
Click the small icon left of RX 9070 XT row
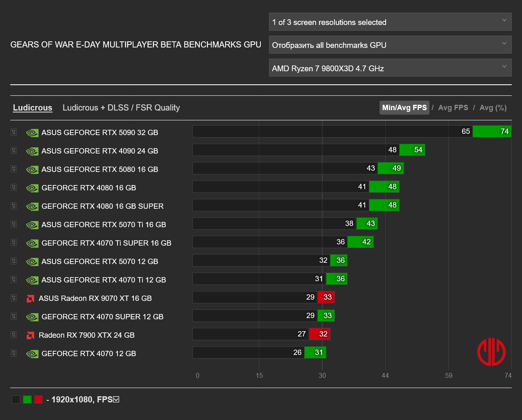(14, 298)
